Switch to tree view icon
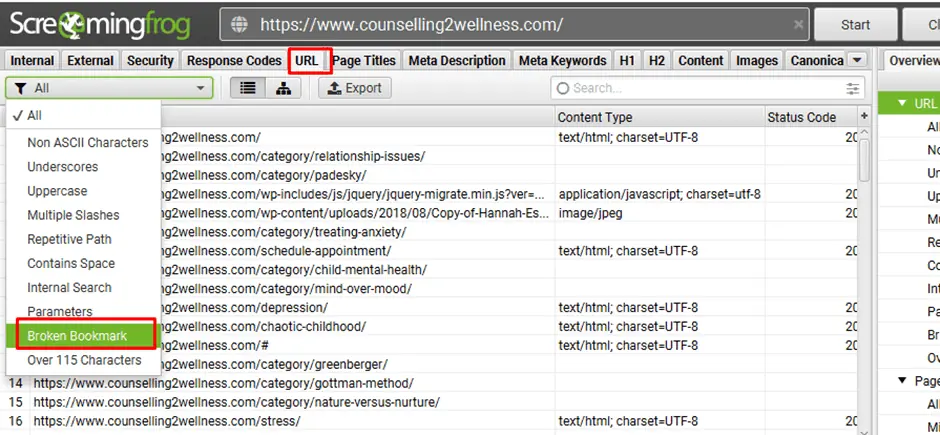The image size is (940, 435). click(283, 88)
